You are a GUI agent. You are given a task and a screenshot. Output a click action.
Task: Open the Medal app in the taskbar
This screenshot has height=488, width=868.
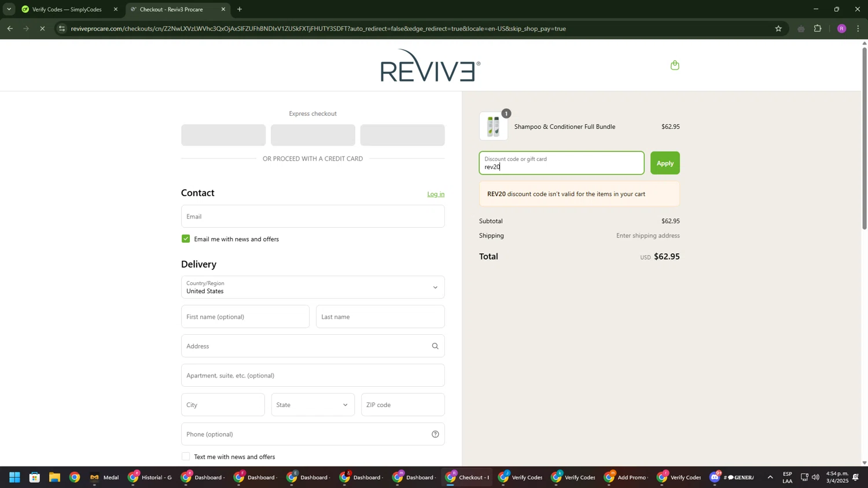point(105,478)
